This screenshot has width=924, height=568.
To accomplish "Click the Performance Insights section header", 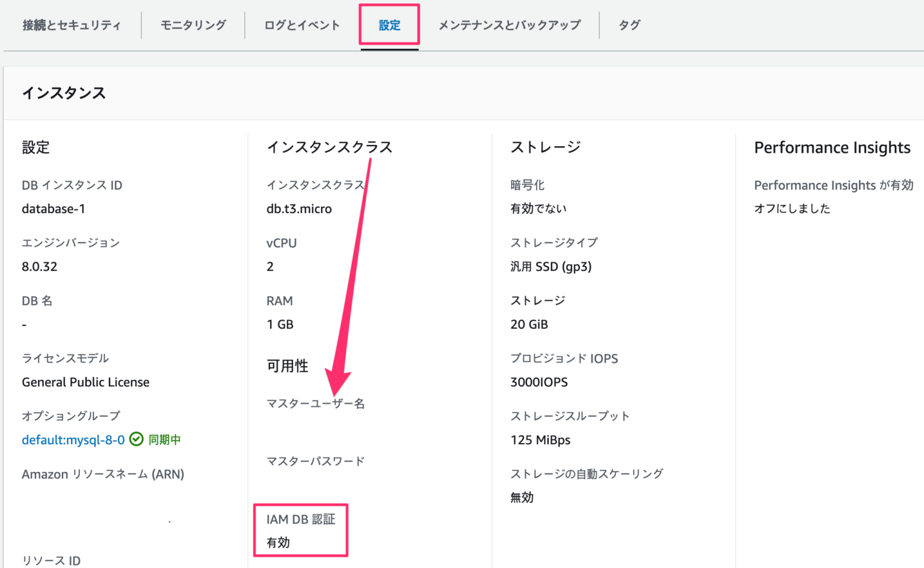I will 833,147.
